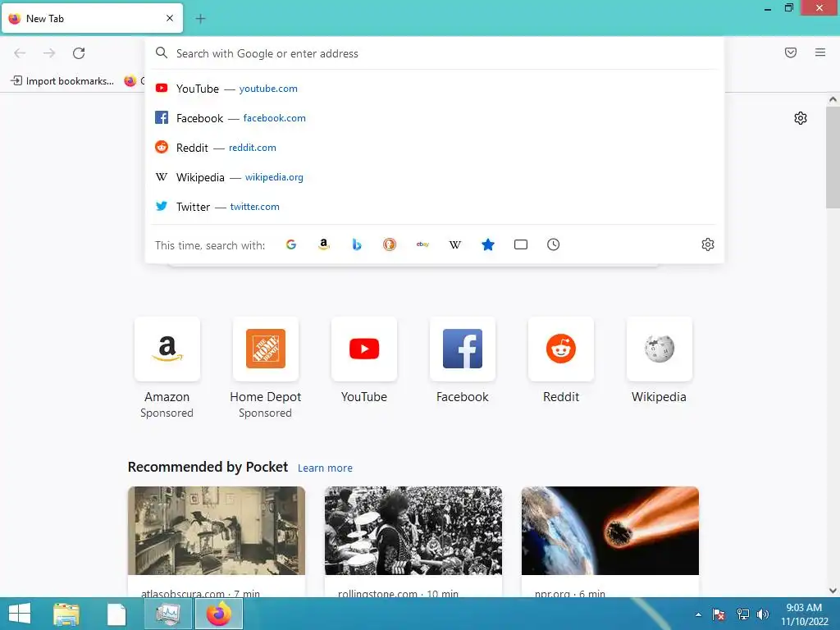The height and width of the screenshot is (630, 840).
Task: Close the New Tab tab
Action: click(170, 18)
